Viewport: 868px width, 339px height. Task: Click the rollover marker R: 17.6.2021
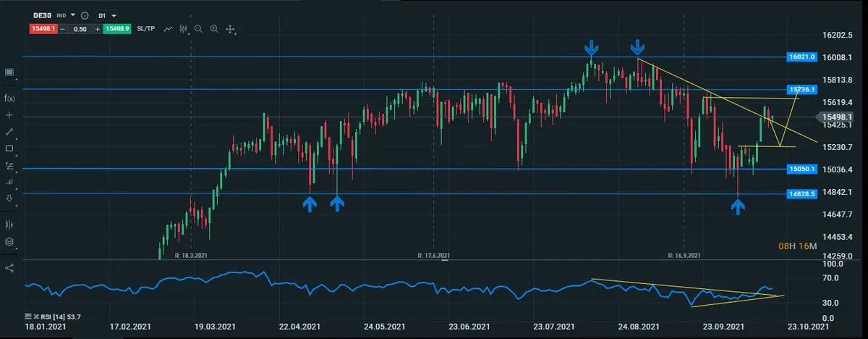[434, 255]
